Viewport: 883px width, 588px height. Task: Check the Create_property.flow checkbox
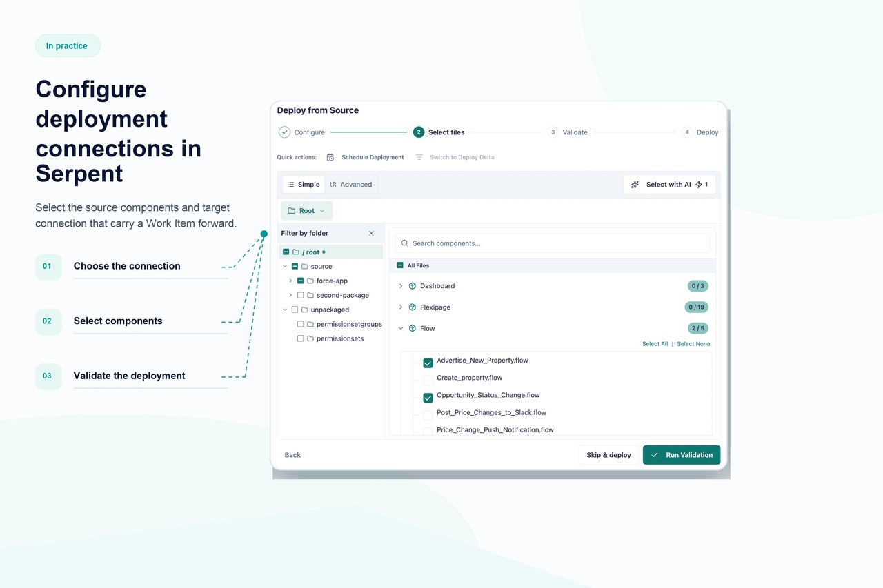[428, 381]
